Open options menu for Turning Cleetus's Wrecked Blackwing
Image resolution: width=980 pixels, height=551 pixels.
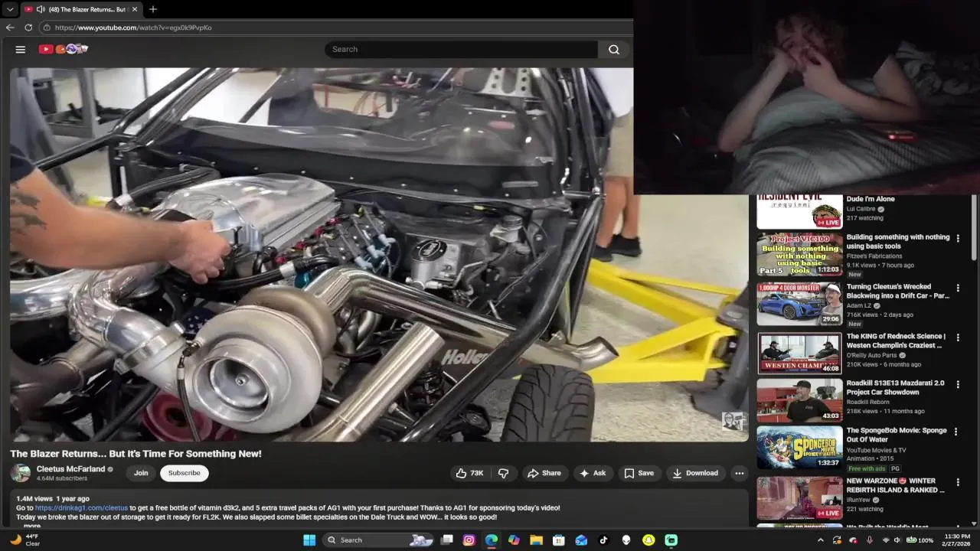958,289
